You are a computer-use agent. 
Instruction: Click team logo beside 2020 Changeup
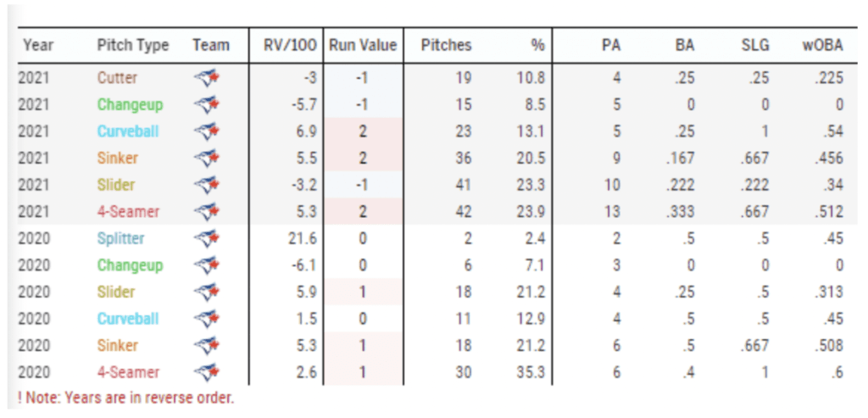coord(206,265)
